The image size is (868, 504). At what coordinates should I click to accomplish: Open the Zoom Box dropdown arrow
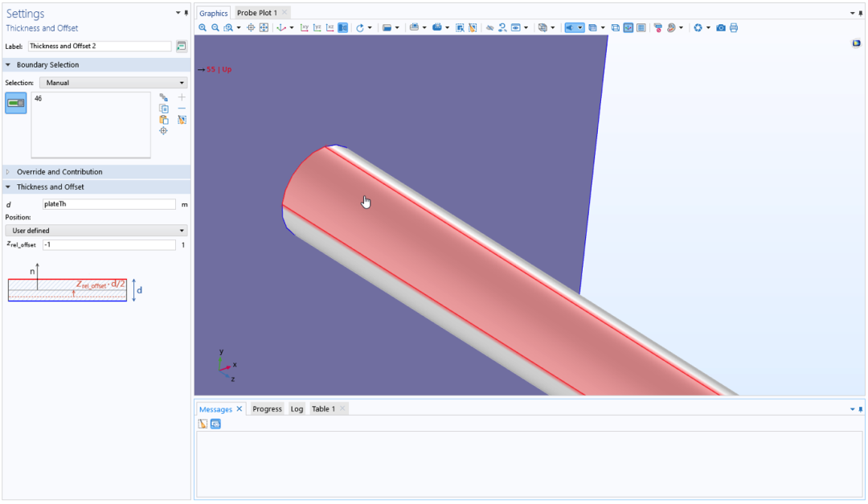(x=239, y=27)
